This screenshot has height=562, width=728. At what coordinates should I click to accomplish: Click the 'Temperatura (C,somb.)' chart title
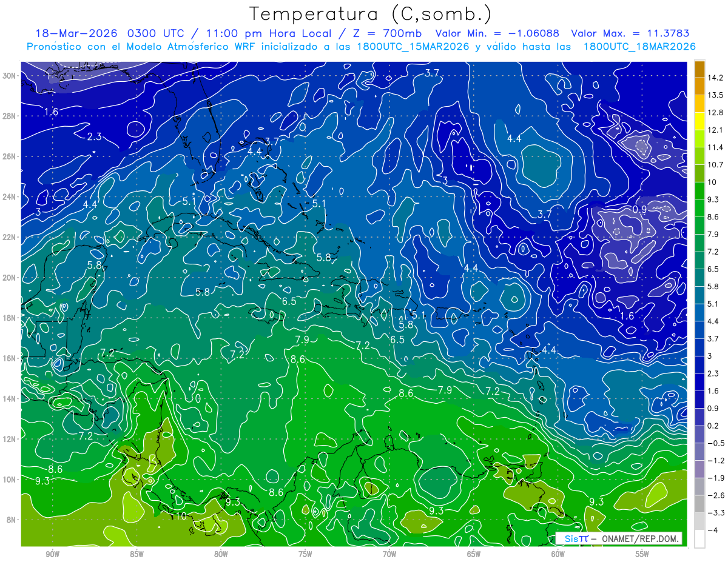(x=371, y=14)
